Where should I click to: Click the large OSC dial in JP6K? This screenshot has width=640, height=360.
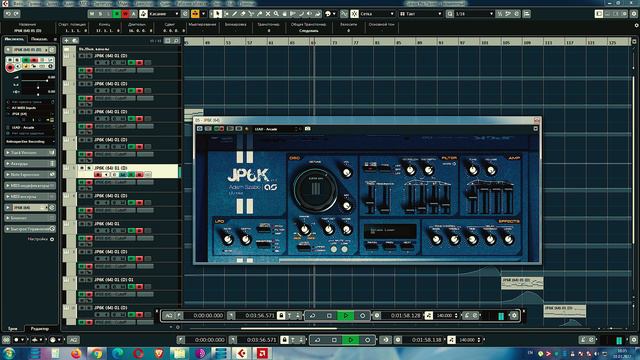point(315,189)
